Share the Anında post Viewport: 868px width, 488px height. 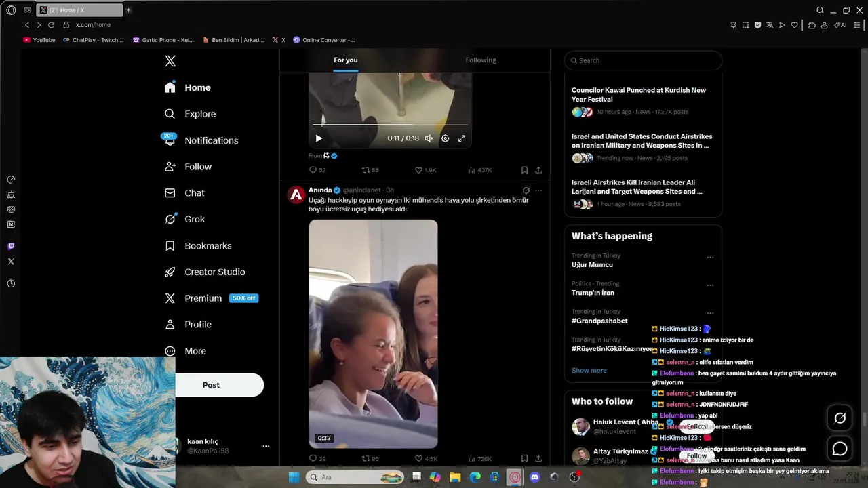[x=538, y=458]
